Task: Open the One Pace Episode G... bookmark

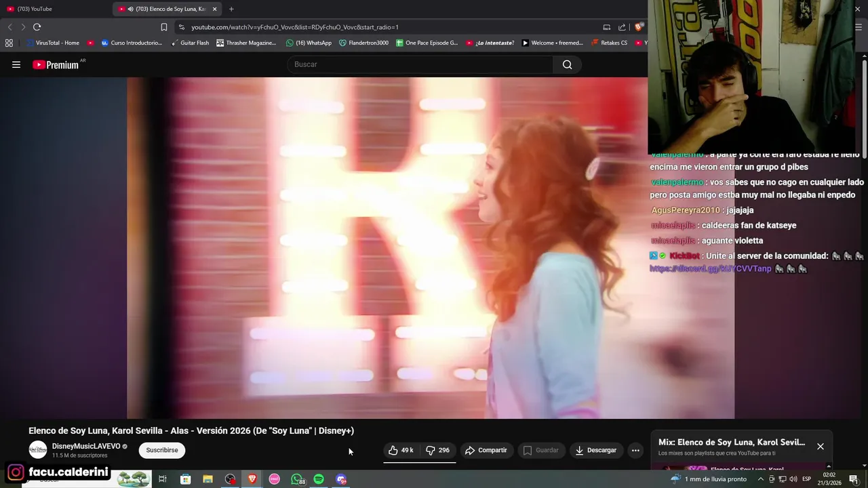Action: 427,43
